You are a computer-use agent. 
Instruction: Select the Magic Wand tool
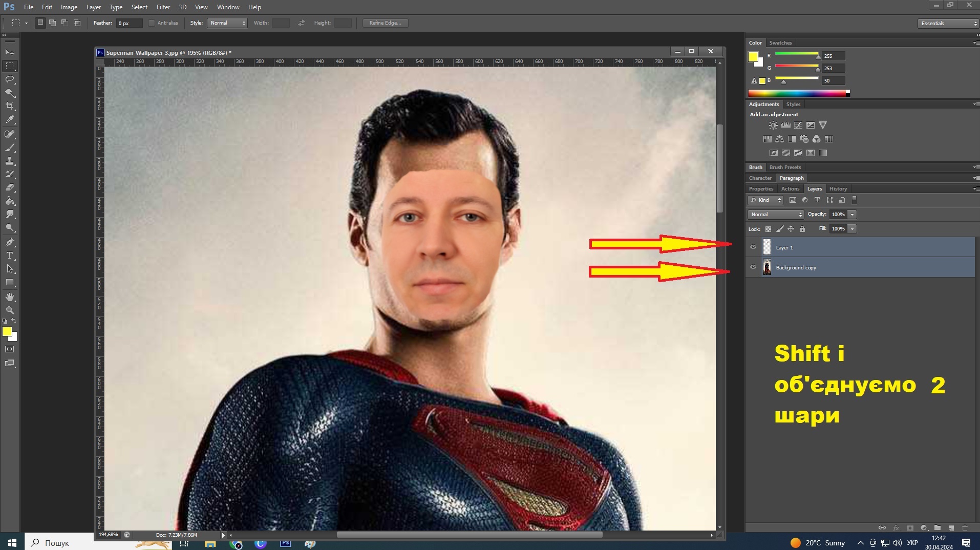coord(10,93)
